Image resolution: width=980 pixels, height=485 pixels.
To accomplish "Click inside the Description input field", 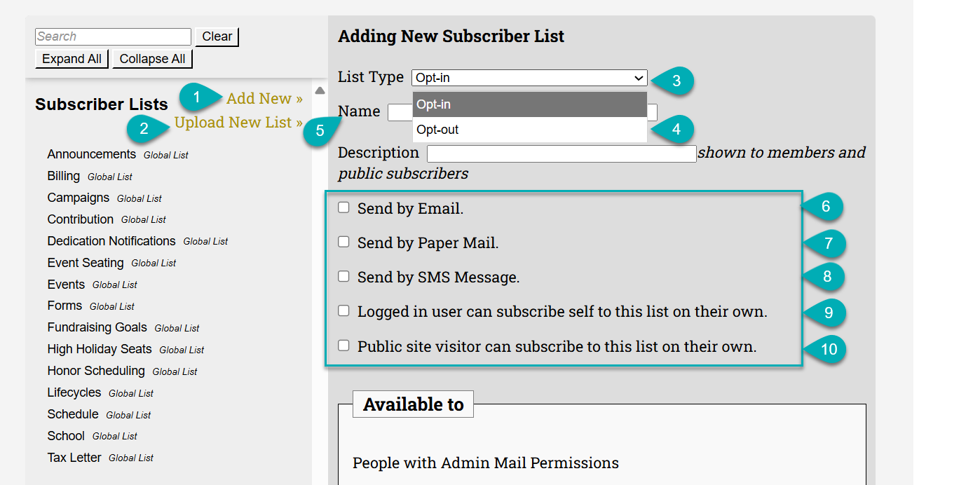I will coord(561,153).
